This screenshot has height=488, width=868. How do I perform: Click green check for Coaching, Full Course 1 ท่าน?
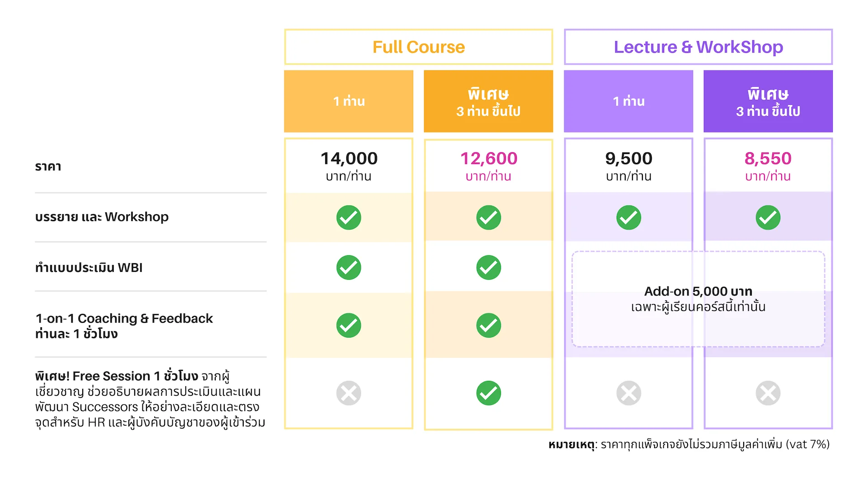click(349, 325)
